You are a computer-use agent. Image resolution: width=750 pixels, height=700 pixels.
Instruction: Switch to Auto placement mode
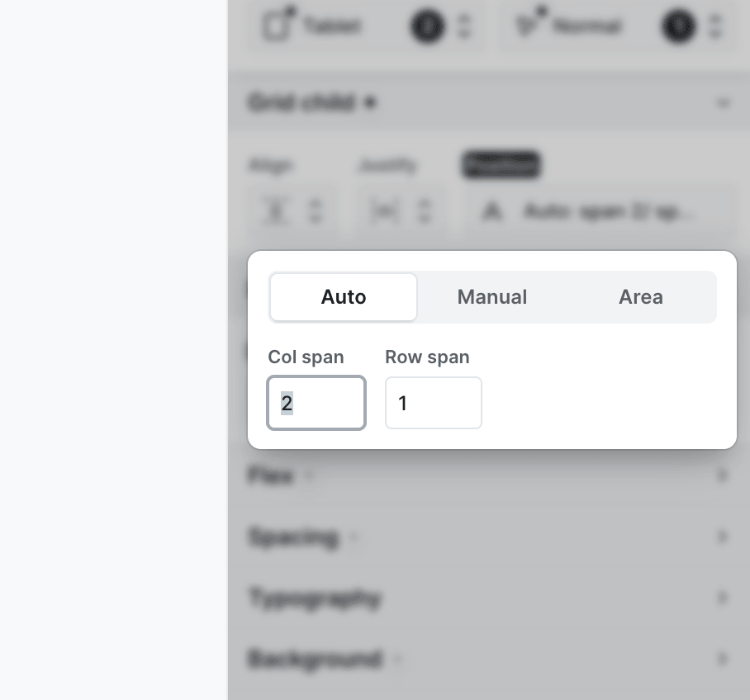(x=344, y=297)
